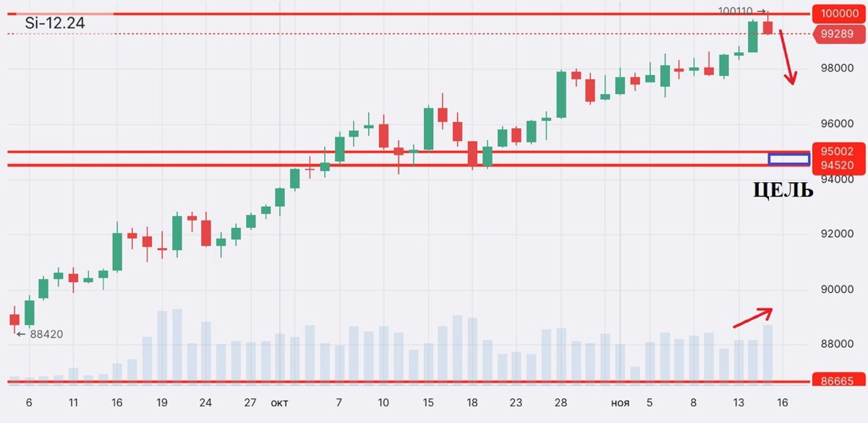Click the 94520 price level tag
This screenshot has width=868, height=423.
tap(838, 166)
